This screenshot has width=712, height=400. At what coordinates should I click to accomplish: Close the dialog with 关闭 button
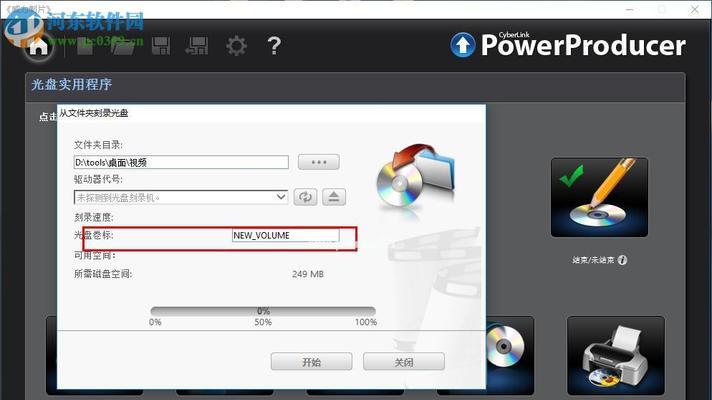(x=404, y=362)
